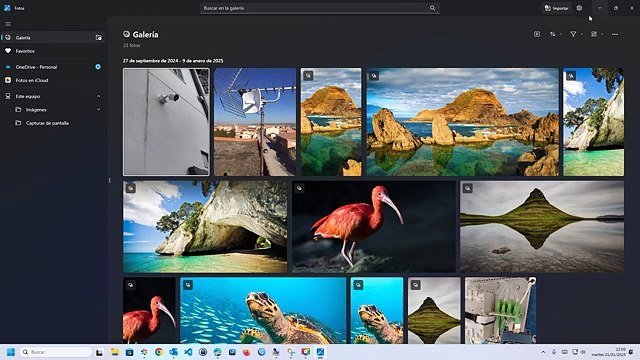
Task: Open the three-dot more options menu
Action: point(615,34)
